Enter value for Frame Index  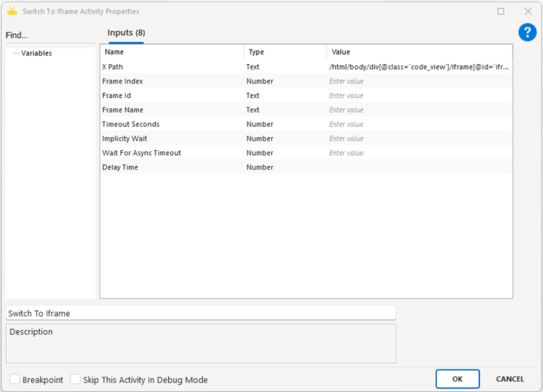419,82
